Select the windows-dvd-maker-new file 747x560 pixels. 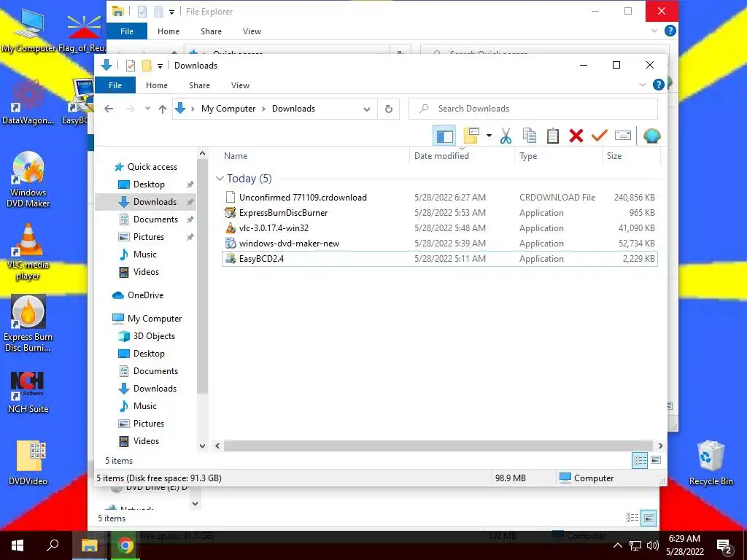point(439,244)
